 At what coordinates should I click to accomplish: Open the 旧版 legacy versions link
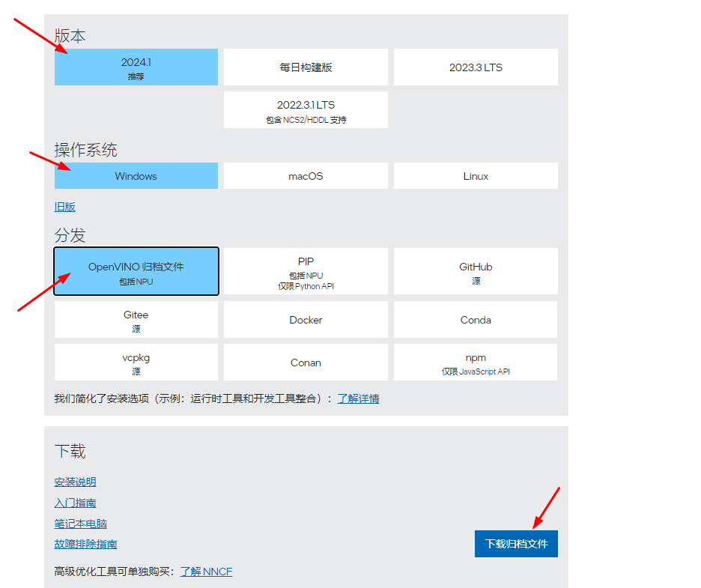pyautogui.click(x=65, y=207)
